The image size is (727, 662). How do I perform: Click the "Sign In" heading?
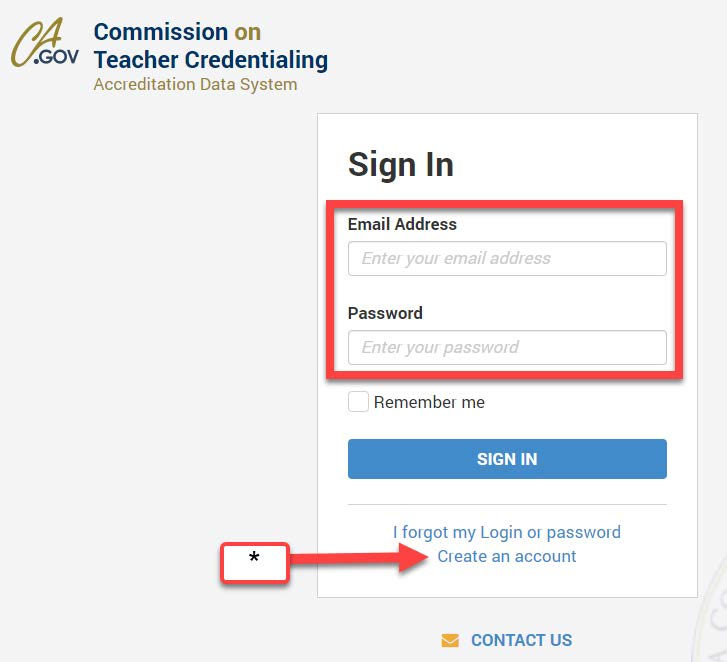pos(401,165)
